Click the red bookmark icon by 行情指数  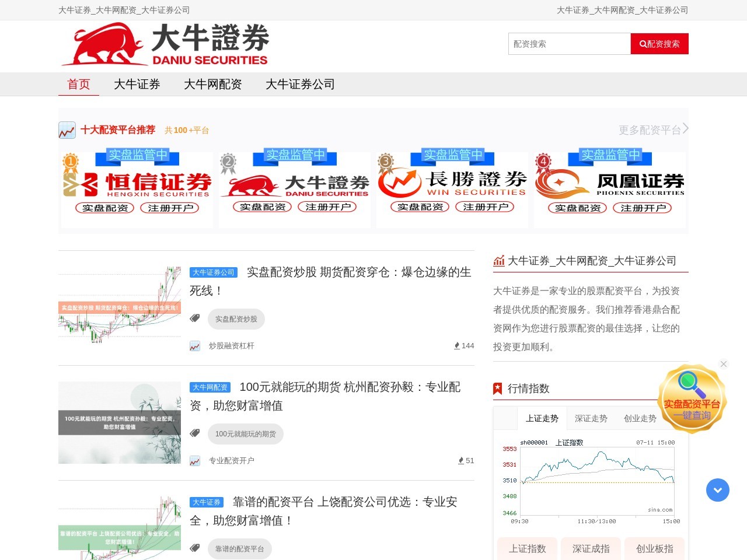(x=498, y=388)
